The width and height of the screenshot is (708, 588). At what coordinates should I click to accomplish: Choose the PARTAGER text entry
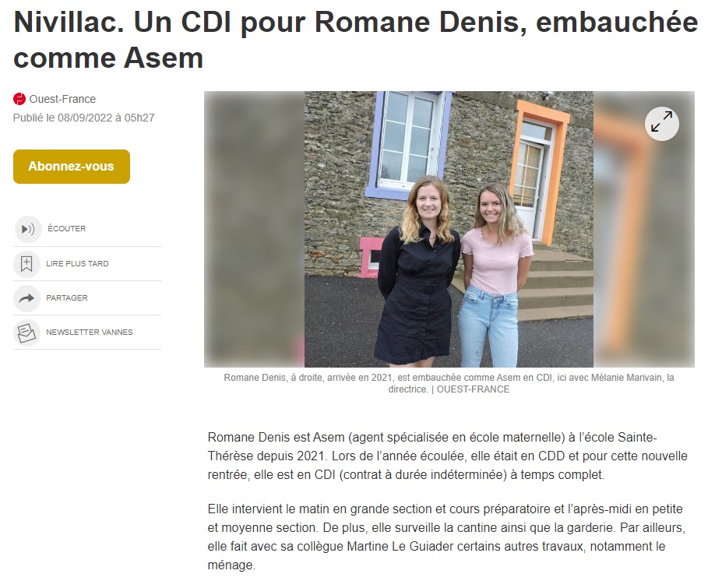67,298
